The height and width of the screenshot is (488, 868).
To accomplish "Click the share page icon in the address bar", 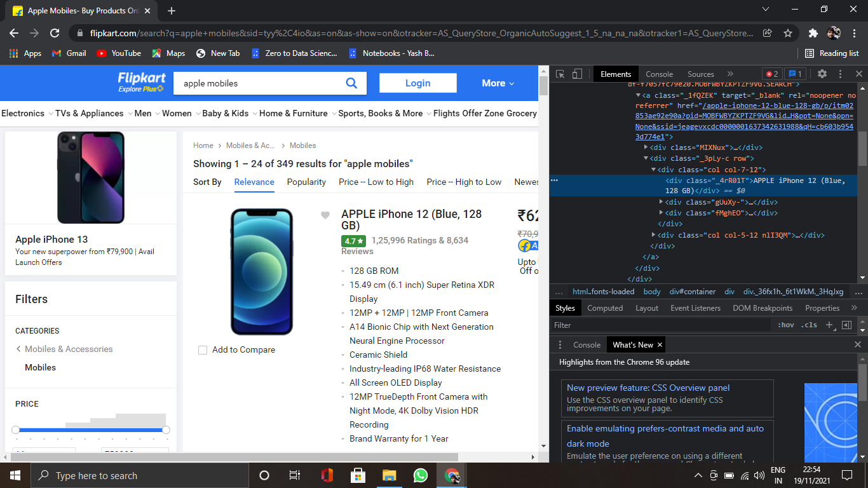I will click(768, 33).
